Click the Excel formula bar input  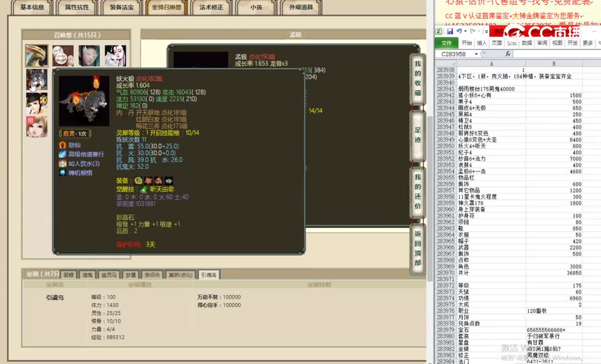(557, 54)
